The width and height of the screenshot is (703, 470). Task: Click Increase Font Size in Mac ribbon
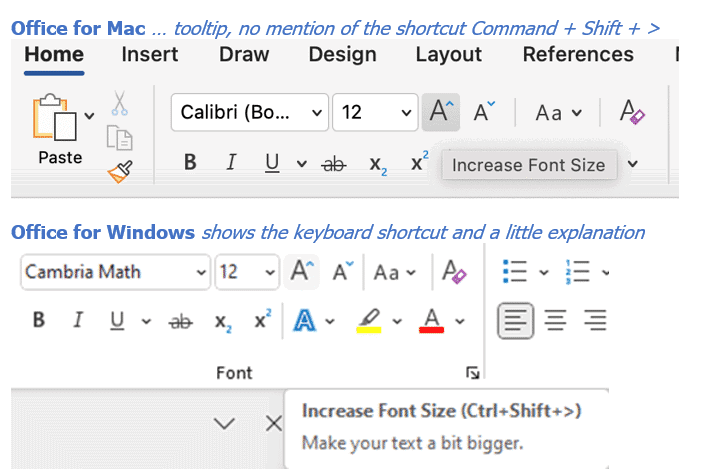pos(438,112)
